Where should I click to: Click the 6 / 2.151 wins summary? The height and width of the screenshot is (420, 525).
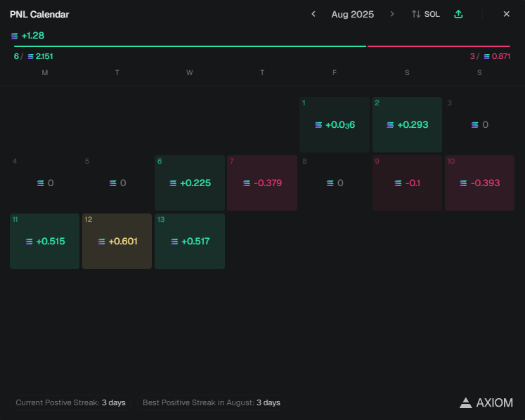(34, 56)
